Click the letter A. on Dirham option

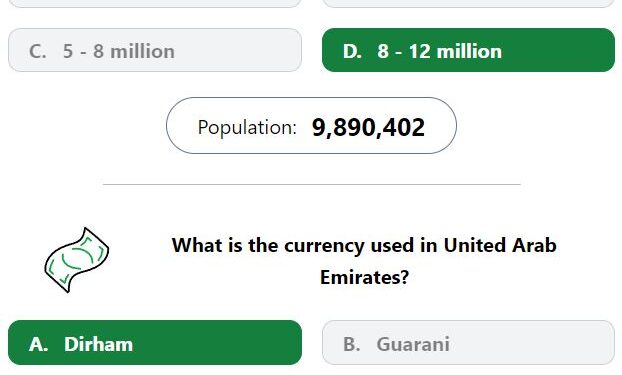tap(38, 344)
